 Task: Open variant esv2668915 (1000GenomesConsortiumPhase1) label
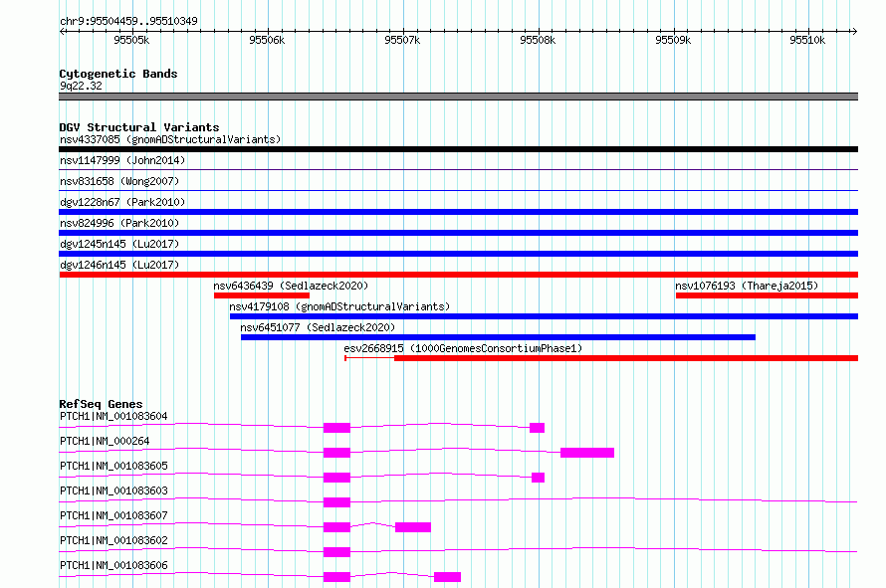[463, 348]
